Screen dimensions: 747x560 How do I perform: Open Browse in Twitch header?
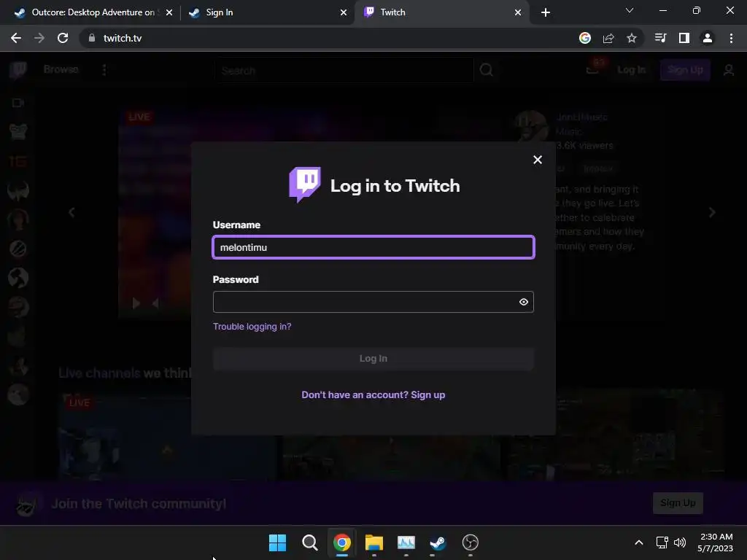point(61,69)
